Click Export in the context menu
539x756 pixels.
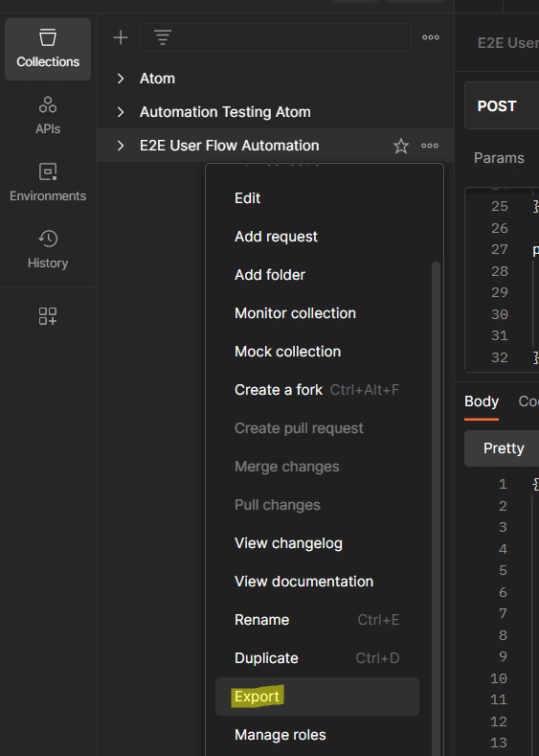coord(317,697)
